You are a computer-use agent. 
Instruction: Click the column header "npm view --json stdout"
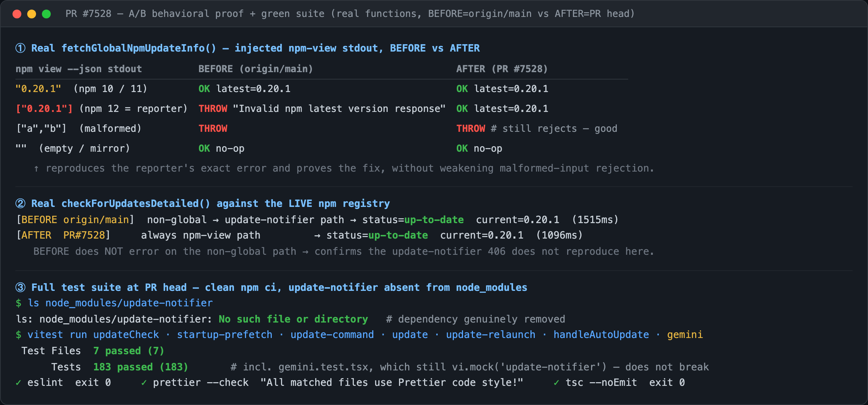[79, 69]
